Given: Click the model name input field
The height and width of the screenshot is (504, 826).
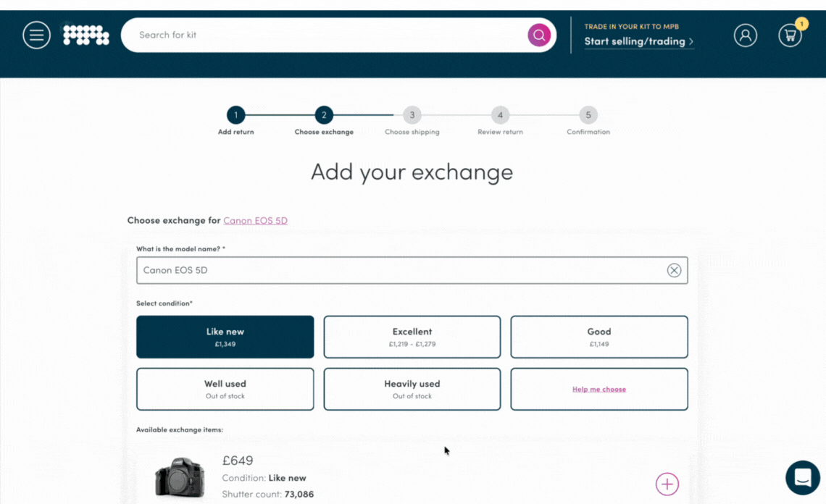Looking at the screenshot, I should click(412, 270).
